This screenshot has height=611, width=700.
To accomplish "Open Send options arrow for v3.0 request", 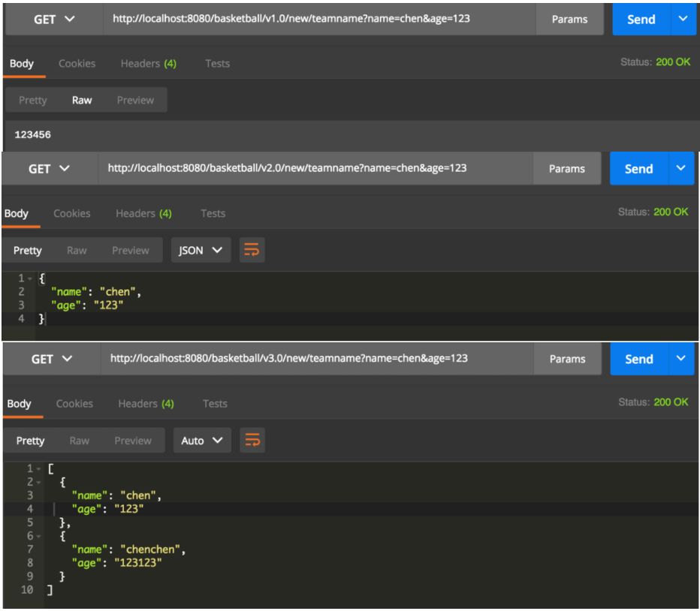I will (x=682, y=359).
